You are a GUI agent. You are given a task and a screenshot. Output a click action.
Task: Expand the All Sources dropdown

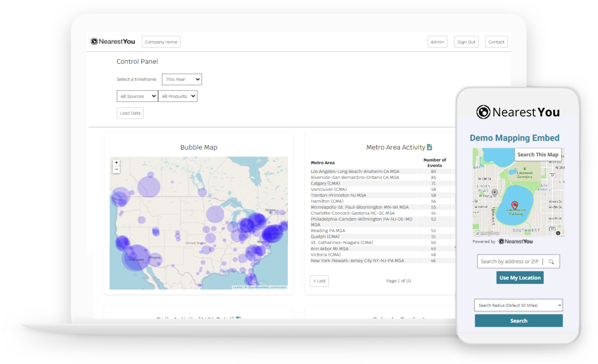[137, 96]
